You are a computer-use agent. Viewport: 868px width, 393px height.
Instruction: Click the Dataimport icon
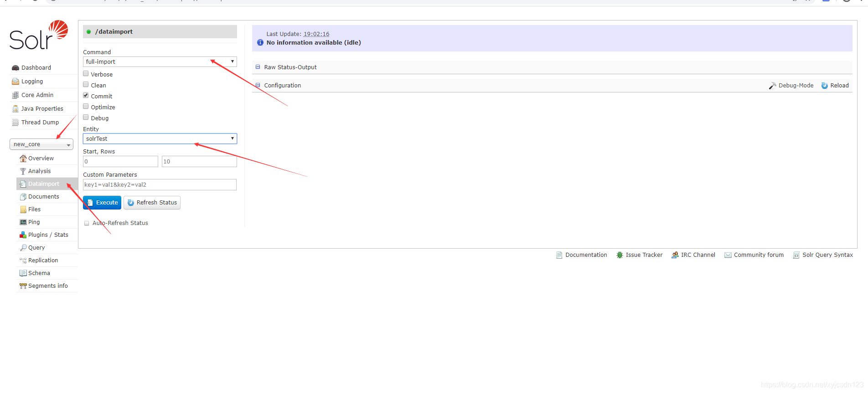23,184
